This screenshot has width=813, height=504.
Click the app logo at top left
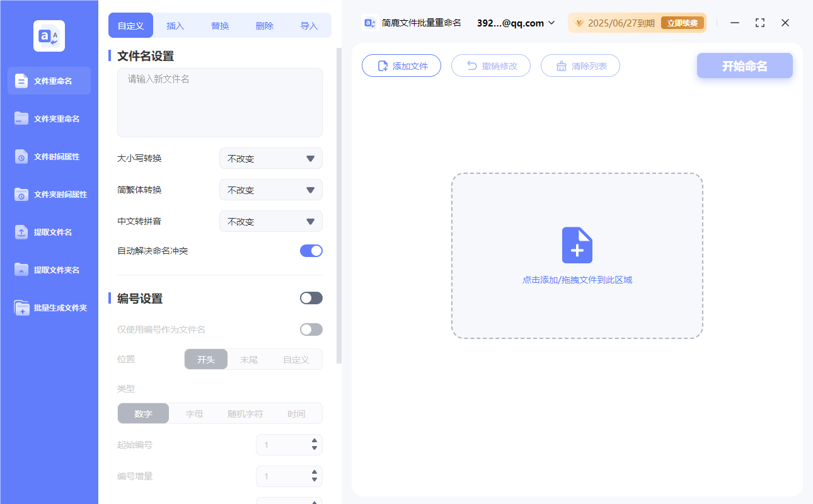point(49,35)
